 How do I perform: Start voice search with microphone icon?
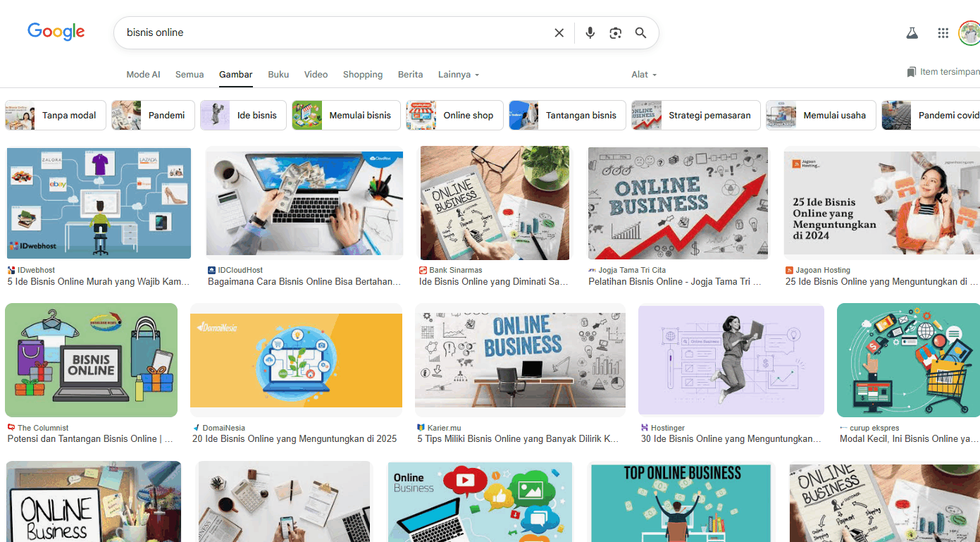click(590, 33)
